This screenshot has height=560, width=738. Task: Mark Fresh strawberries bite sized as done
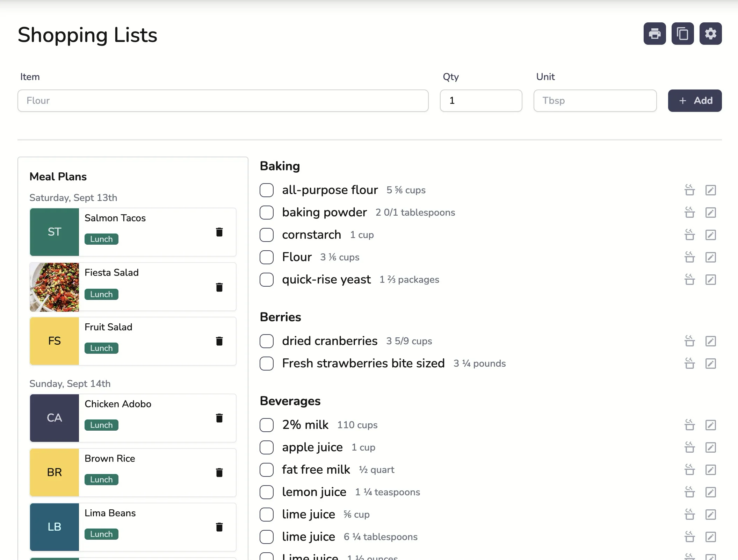(x=266, y=364)
